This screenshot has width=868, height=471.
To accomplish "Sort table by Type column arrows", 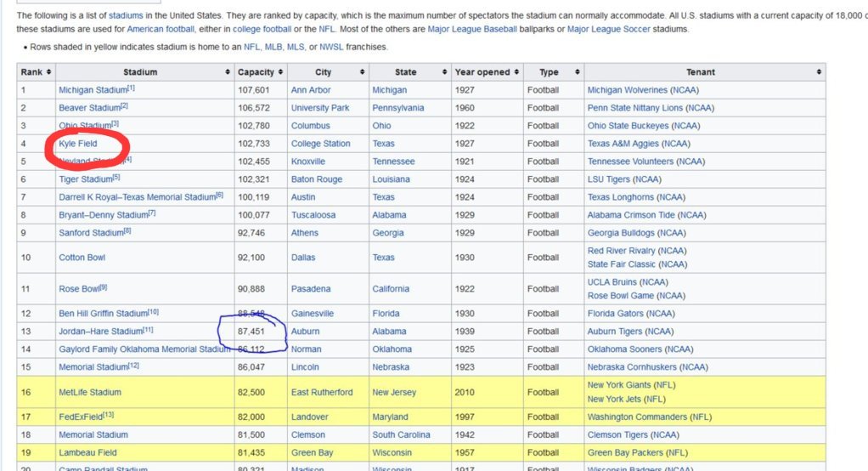I will pyautogui.click(x=578, y=72).
